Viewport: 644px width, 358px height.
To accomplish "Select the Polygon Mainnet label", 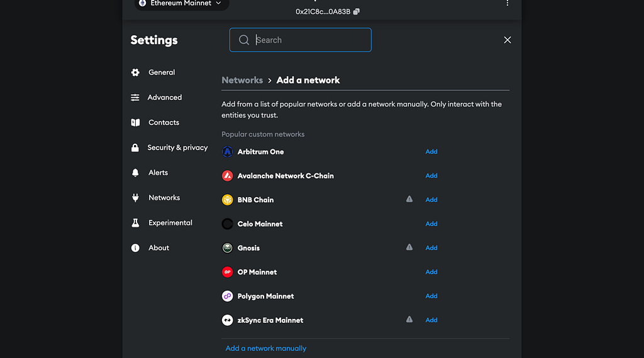I will tap(265, 296).
